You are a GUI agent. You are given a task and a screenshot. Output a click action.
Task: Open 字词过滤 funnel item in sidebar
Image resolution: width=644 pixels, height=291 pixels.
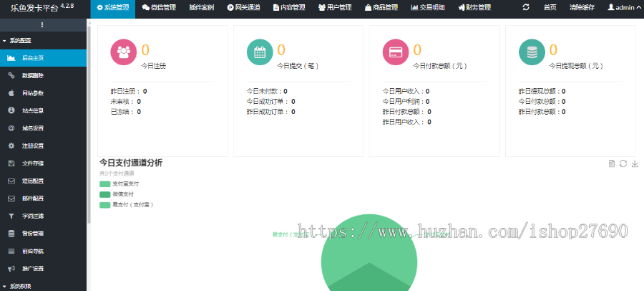point(43,216)
